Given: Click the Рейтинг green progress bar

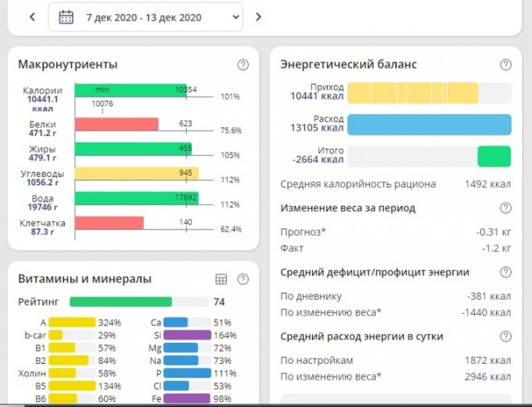Looking at the screenshot, I should (120, 301).
